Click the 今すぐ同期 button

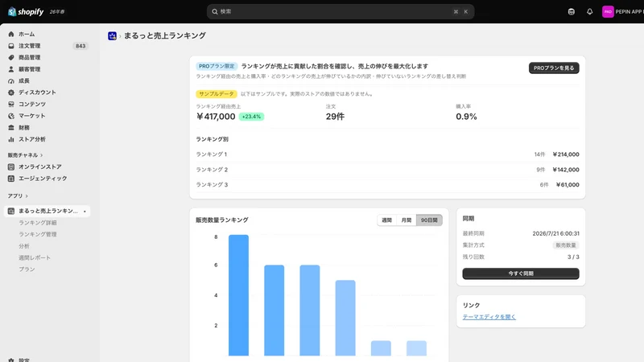[x=521, y=274]
